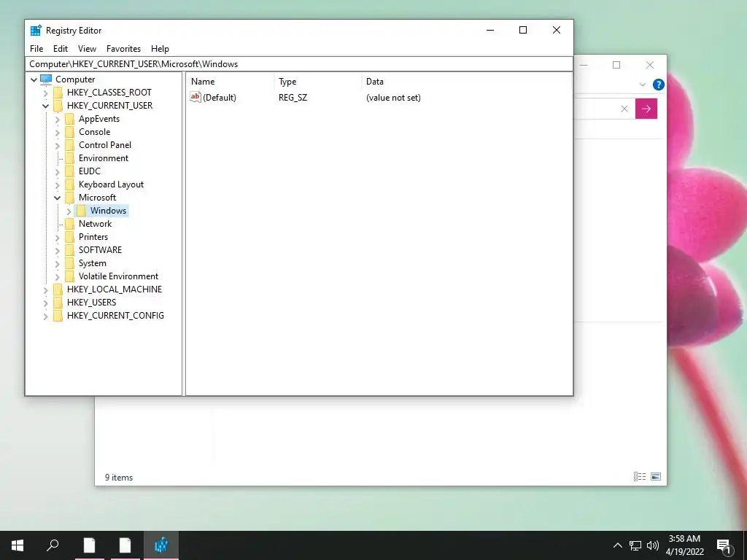Expand the Keyboard Layout chevron

coord(58,184)
